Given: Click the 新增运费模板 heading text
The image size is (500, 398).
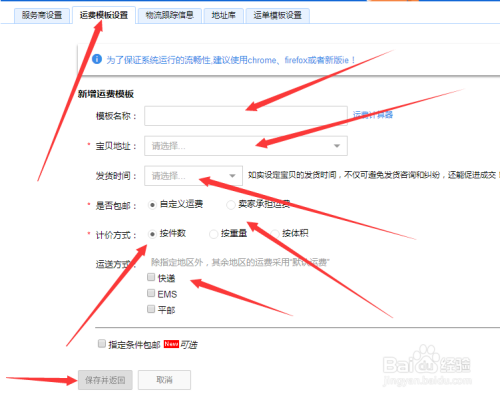Looking at the screenshot, I should pyautogui.click(x=106, y=94).
